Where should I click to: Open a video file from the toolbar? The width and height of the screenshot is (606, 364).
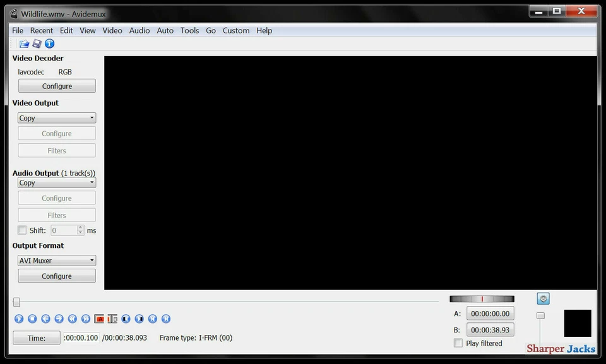coord(23,43)
